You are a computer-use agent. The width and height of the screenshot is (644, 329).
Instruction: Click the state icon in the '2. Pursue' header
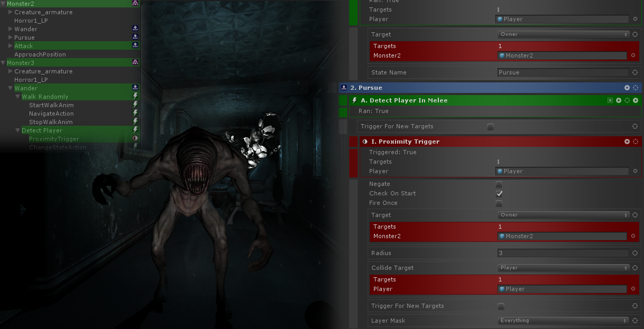pyautogui.click(x=344, y=88)
